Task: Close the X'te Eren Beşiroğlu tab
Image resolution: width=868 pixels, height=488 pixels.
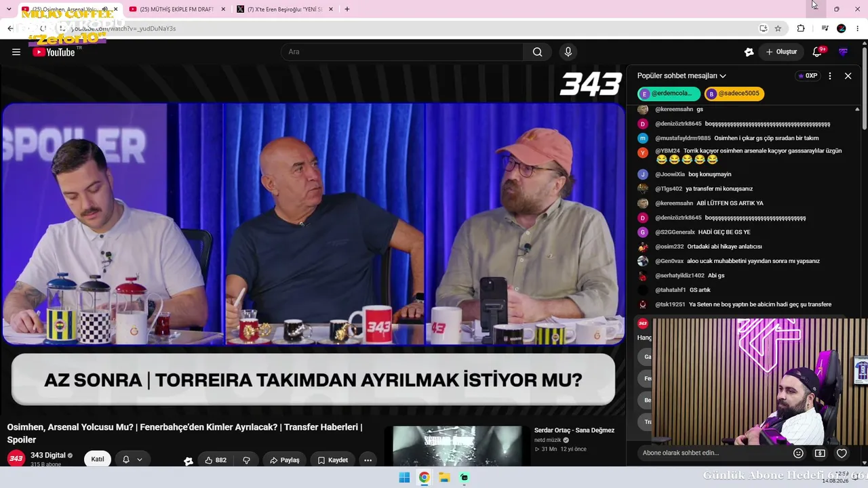Action: tap(332, 9)
